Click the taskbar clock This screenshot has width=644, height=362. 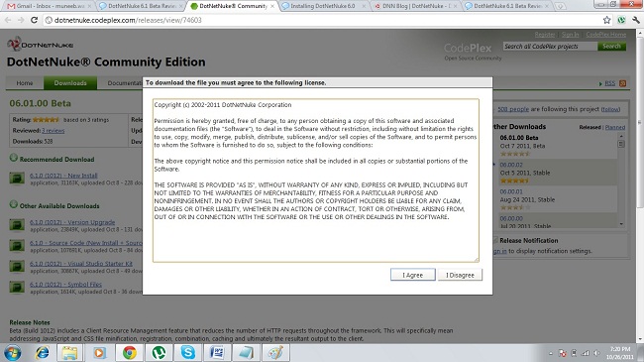pos(620,353)
